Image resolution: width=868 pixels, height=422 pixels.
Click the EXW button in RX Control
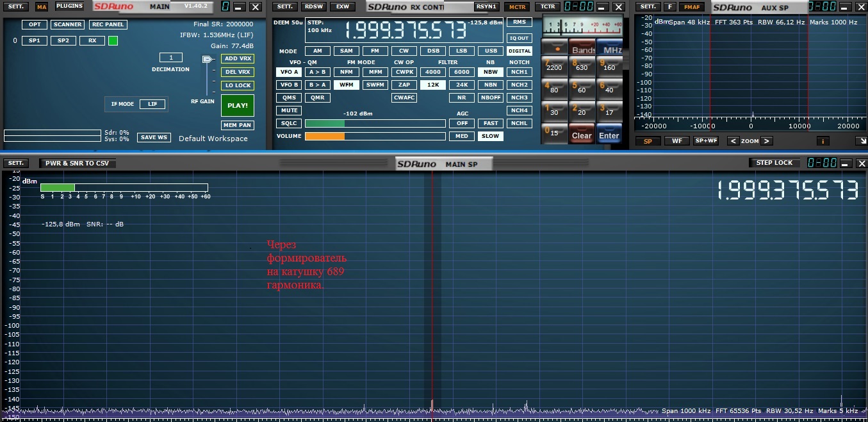click(343, 6)
